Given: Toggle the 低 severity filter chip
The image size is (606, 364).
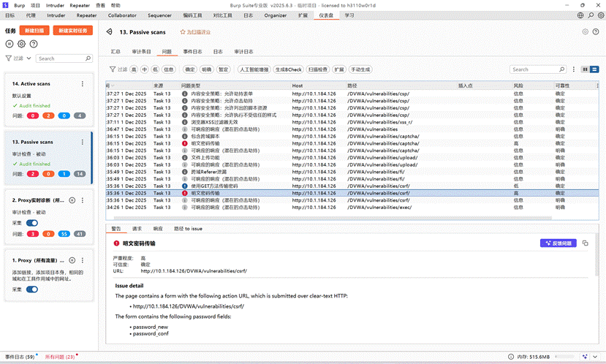Looking at the screenshot, I should pos(156,69).
